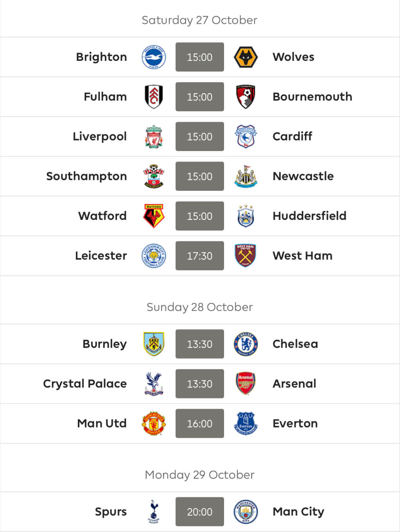The width and height of the screenshot is (400, 532).
Task: Click the Brighton club crest
Action: pyautogui.click(x=154, y=57)
